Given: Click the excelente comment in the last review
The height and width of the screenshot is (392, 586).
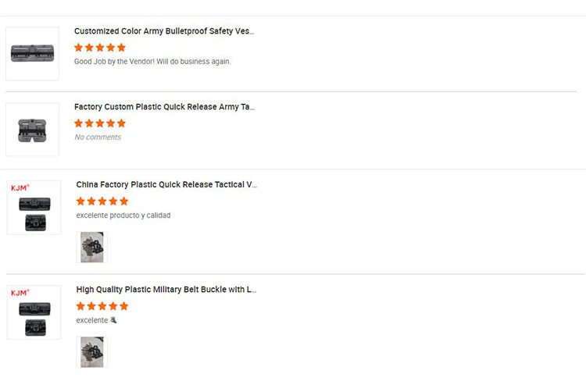Looking at the screenshot, I should pyautogui.click(x=94, y=320).
